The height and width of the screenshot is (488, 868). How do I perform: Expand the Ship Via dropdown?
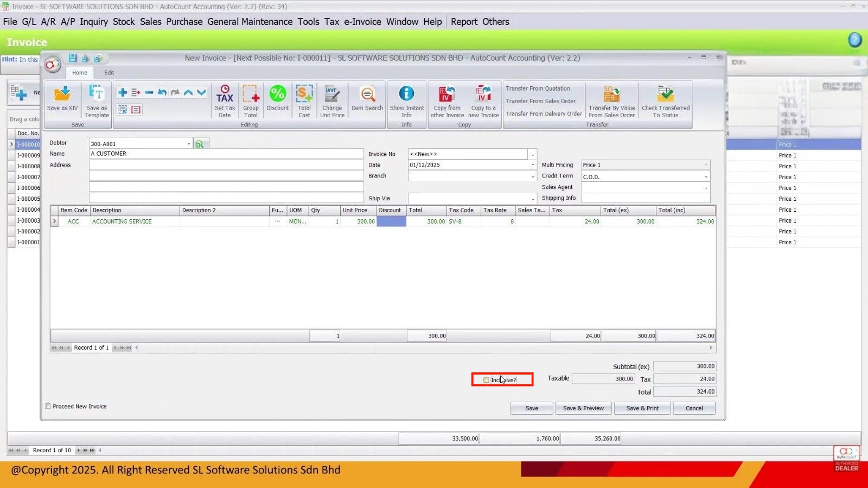click(x=533, y=199)
